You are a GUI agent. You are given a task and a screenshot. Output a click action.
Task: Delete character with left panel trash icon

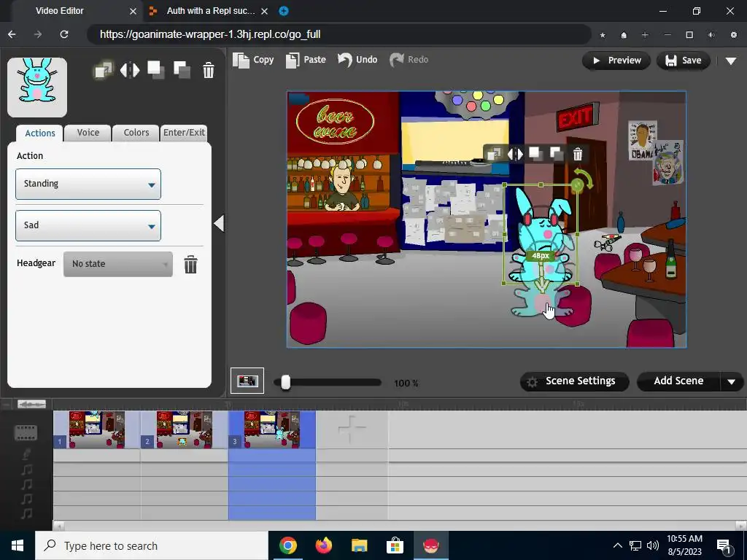208,71
